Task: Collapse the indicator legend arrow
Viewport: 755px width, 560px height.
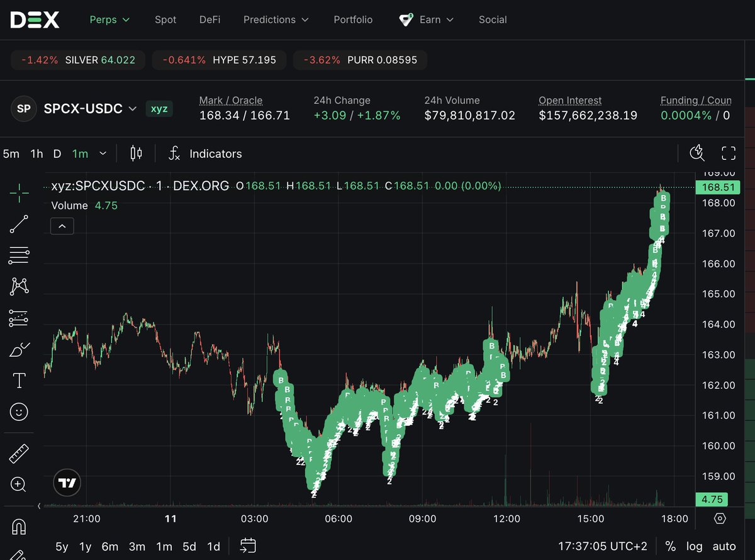Action: coord(62,226)
